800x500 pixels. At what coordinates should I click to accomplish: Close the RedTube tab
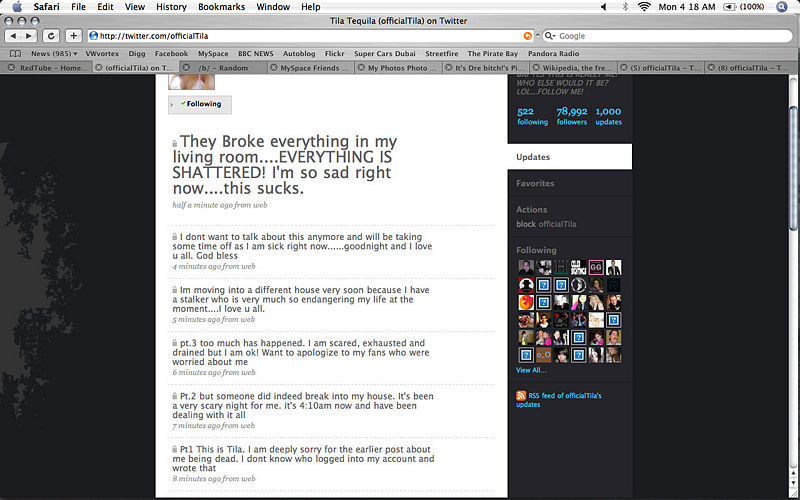coord(10,68)
